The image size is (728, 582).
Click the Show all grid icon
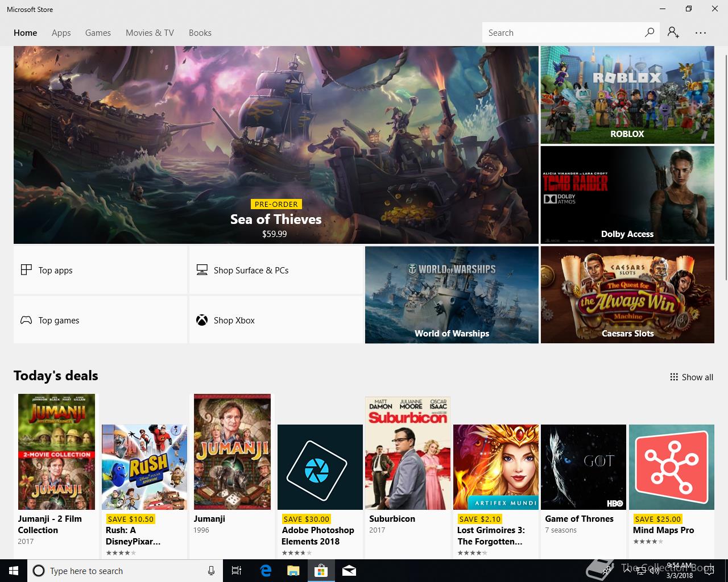click(674, 377)
